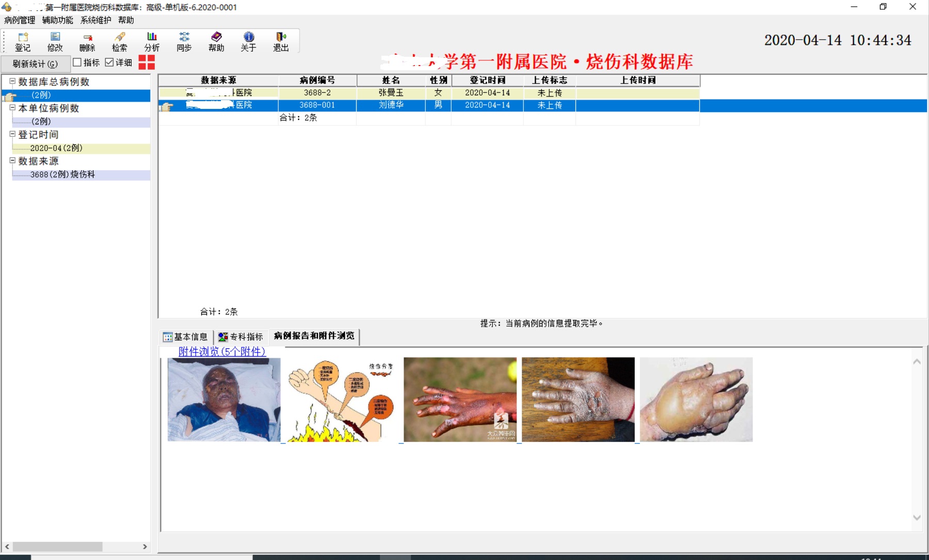The height and width of the screenshot is (560, 929).
Task: Select the 张曼玉 case row
Action: point(391,93)
